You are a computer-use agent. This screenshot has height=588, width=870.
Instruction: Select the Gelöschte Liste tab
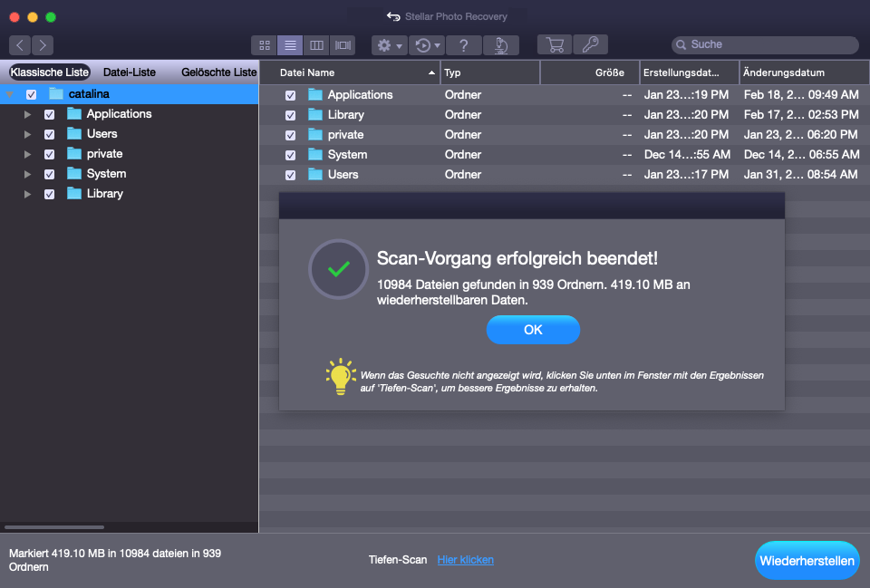[x=218, y=72]
